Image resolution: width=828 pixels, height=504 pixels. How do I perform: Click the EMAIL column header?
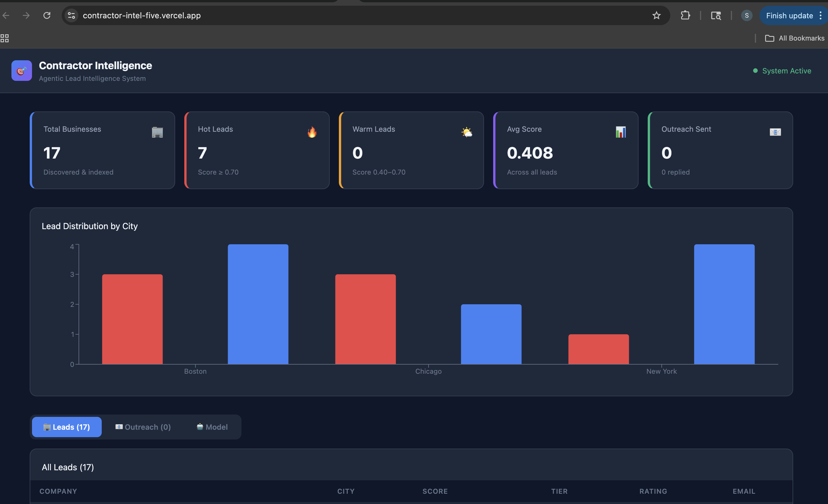tap(744, 491)
